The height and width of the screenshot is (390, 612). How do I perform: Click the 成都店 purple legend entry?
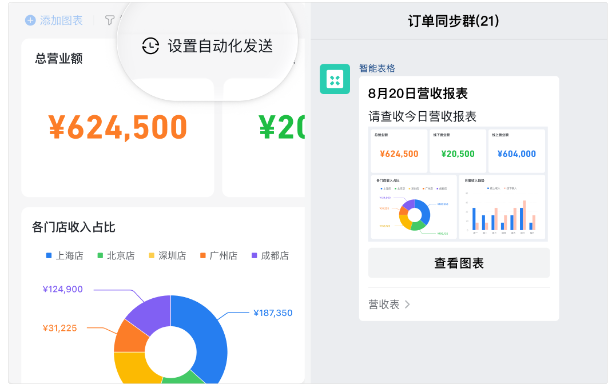pos(270,256)
